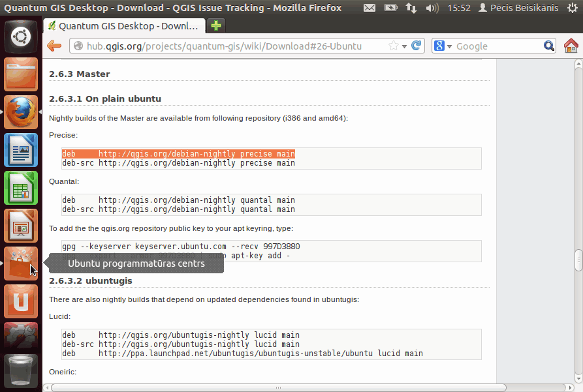Open System Settings from the launcher
The height and width of the screenshot is (392, 583).
[x=21, y=335]
